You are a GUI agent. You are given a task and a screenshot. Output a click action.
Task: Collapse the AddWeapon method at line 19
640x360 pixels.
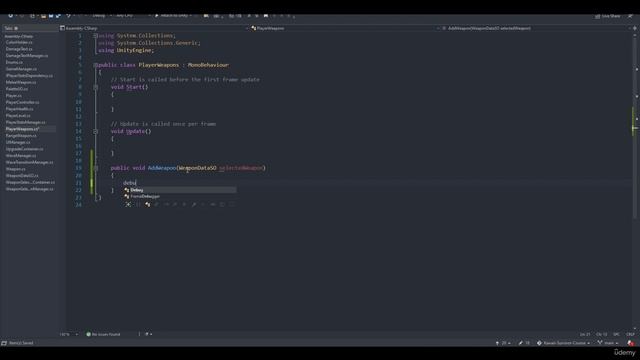point(96,168)
